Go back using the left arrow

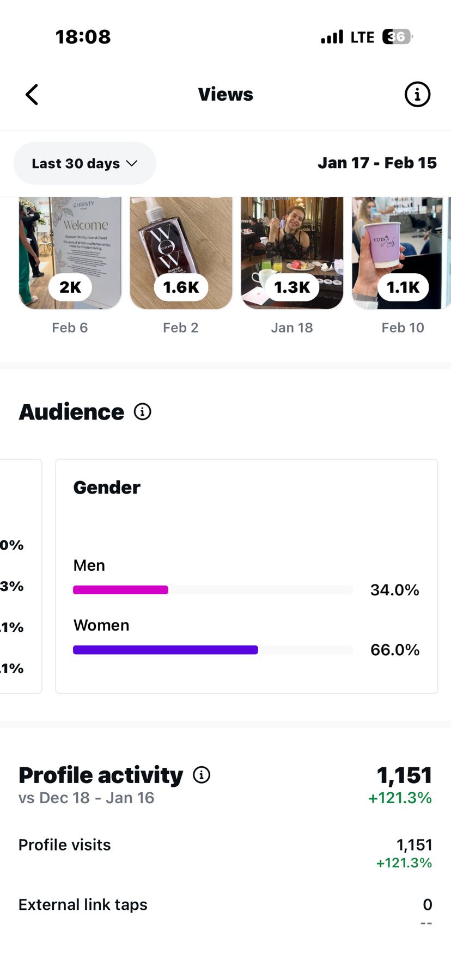[32, 95]
